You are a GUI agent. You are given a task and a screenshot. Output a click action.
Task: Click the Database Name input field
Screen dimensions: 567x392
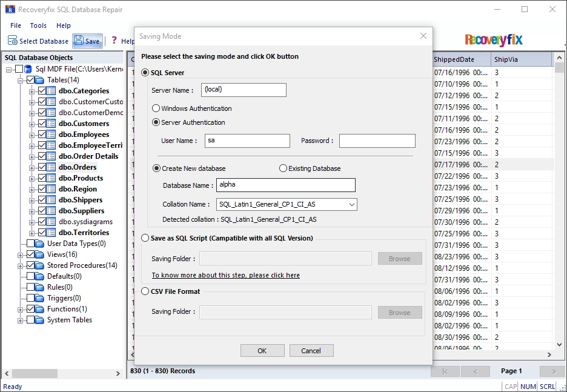(286, 185)
